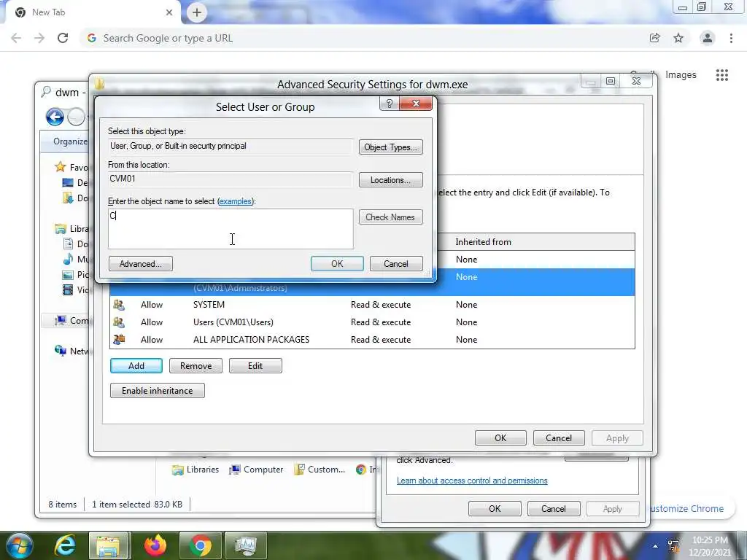Image resolution: width=747 pixels, height=560 pixels.
Task: Open the Organize menu in Explorer
Action: (71, 141)
